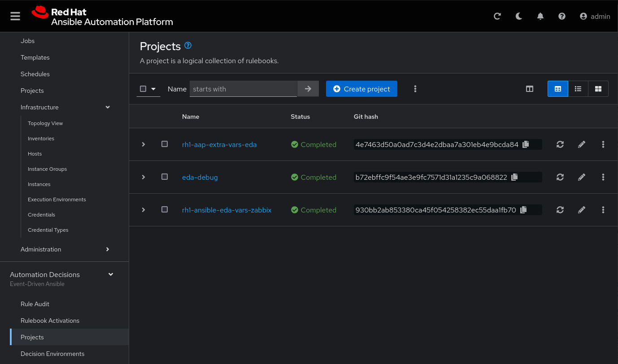This screenshot has width=618, height=364.
Task: Expand the rh1-ansible-eda-vars-zabbix row
Action: [x=144, y=210]
